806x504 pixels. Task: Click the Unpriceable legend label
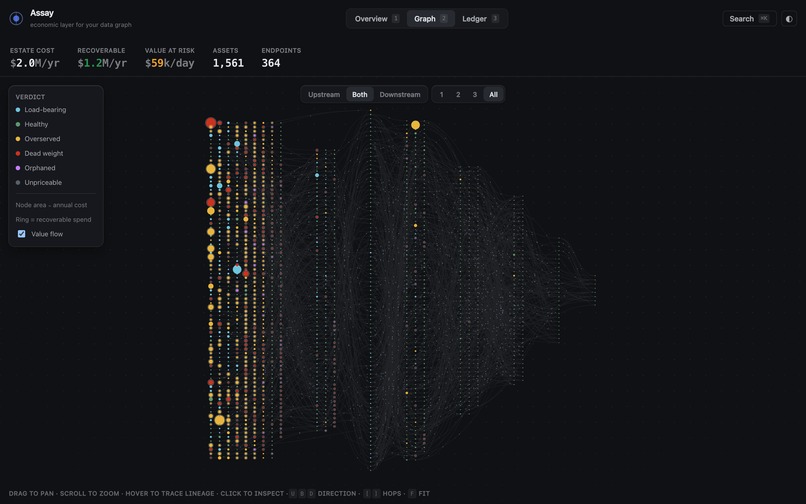[43, 183]
